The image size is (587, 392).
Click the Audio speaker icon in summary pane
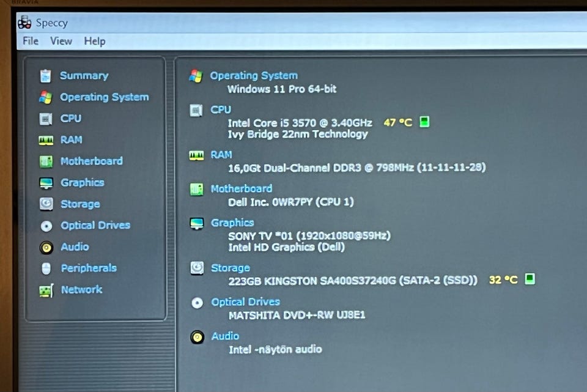coord(198,338)
